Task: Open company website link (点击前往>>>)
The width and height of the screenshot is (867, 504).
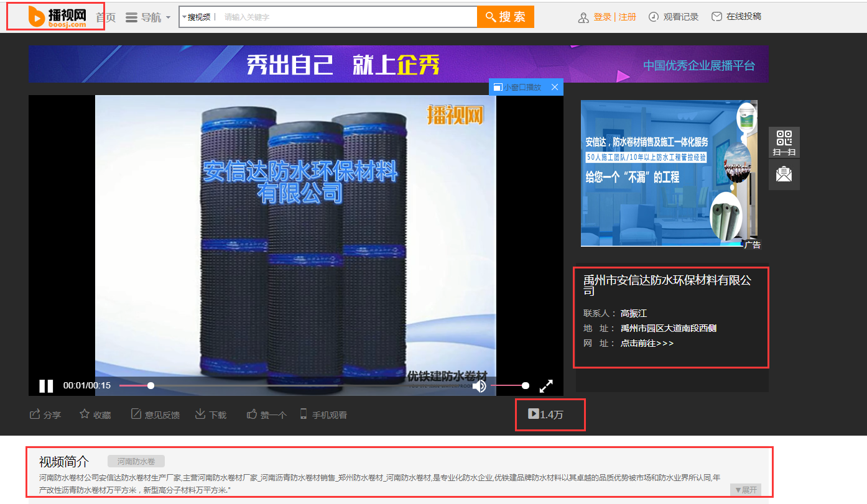Action: 647,343
